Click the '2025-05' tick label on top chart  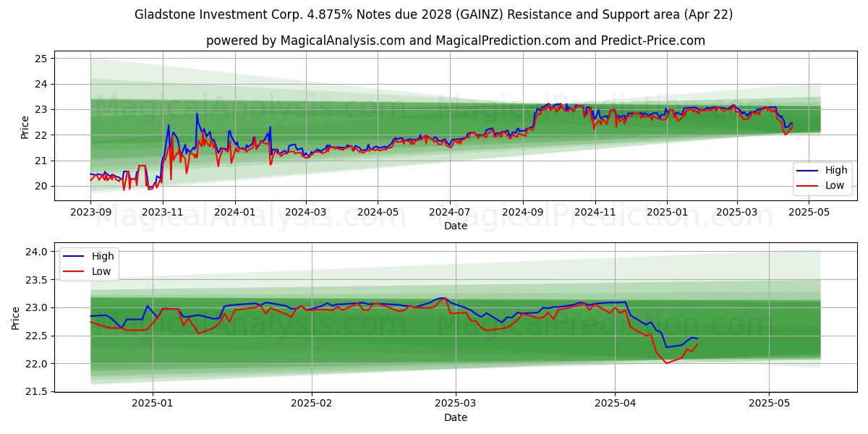click(809, 213)
